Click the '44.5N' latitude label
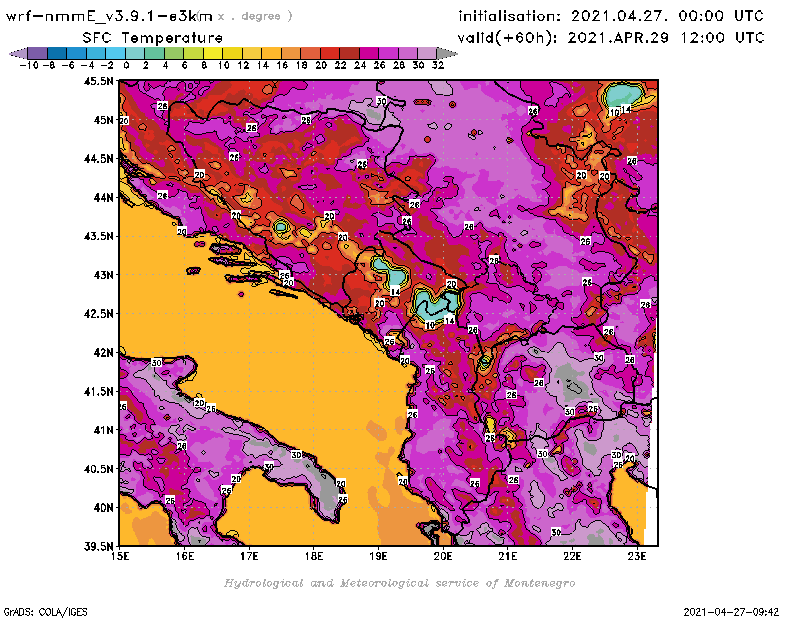The width and height of the screenshot is (800, 618). [x=98, y=158]
